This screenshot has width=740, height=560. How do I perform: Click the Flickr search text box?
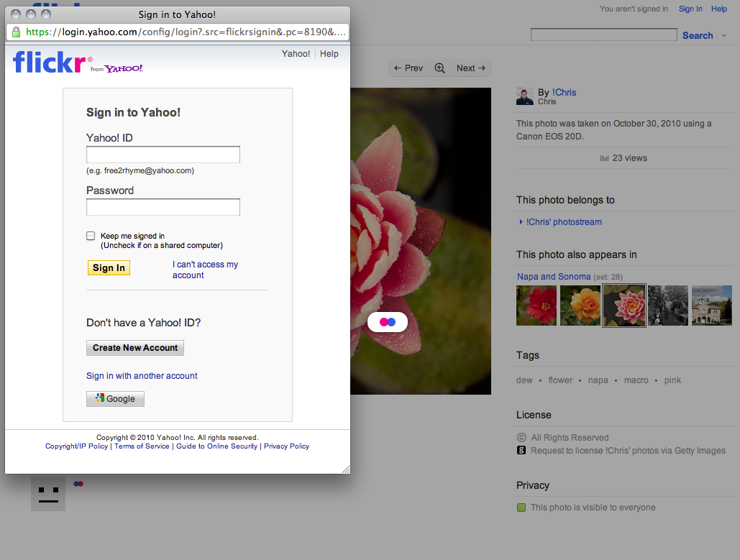point(603,35)
